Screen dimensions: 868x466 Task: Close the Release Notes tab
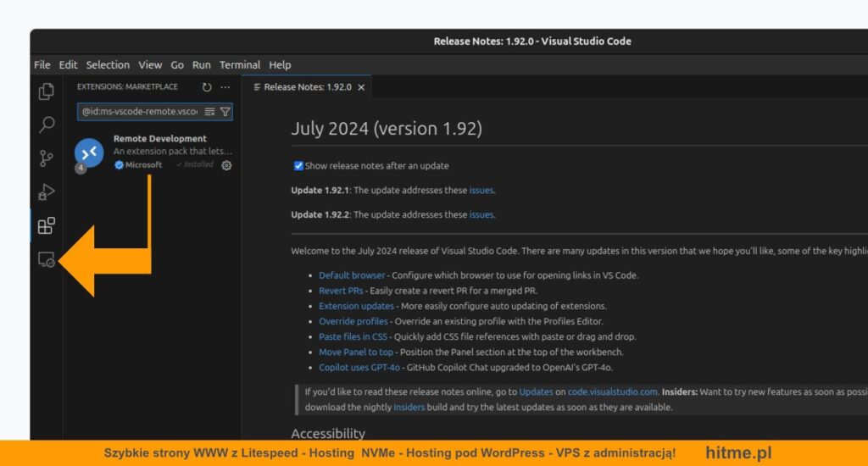coord(361,87)
